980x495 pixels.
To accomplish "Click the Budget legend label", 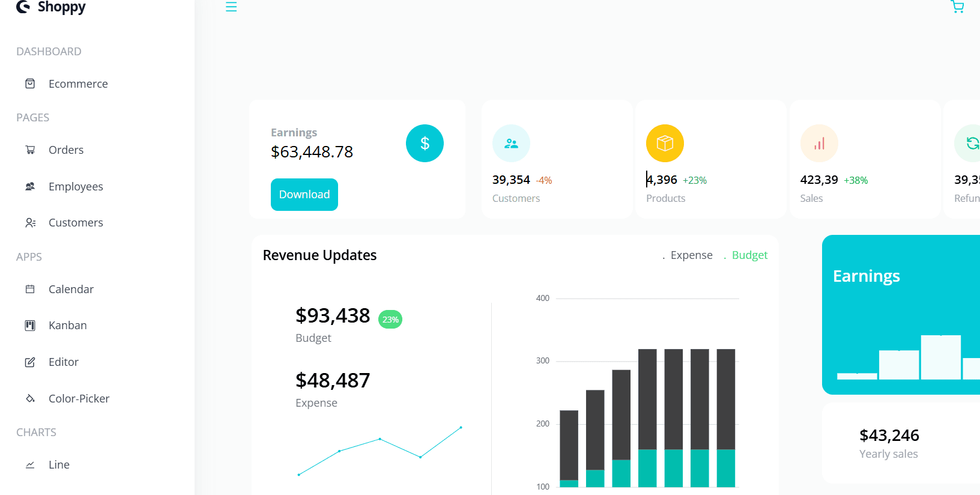I will tap(749, 255).
